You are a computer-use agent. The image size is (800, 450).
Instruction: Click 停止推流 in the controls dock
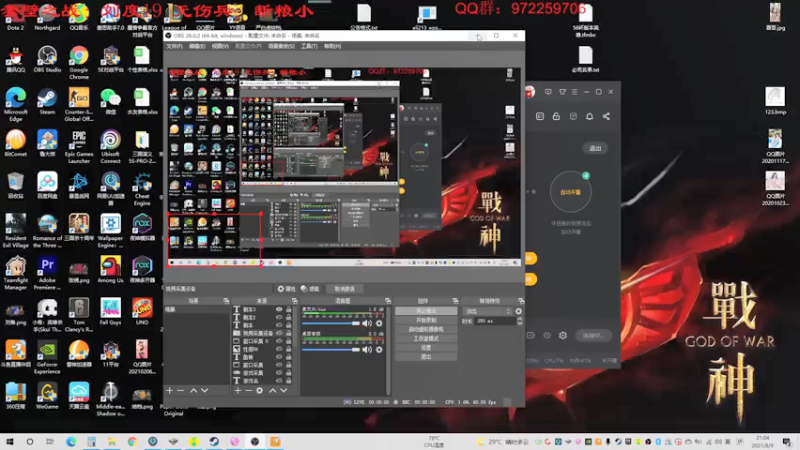click(426, 311)
